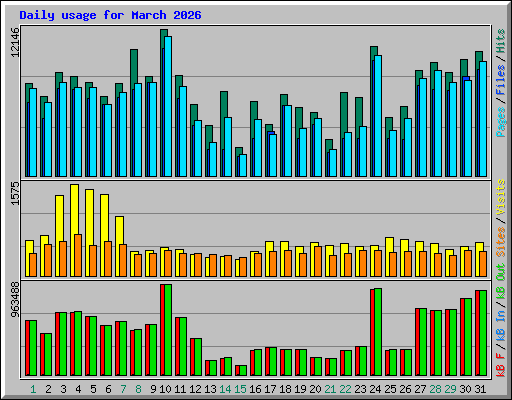
Task: Select weekend day 14 on the axis
Action: pyautogui.click(x=225, y=389)
